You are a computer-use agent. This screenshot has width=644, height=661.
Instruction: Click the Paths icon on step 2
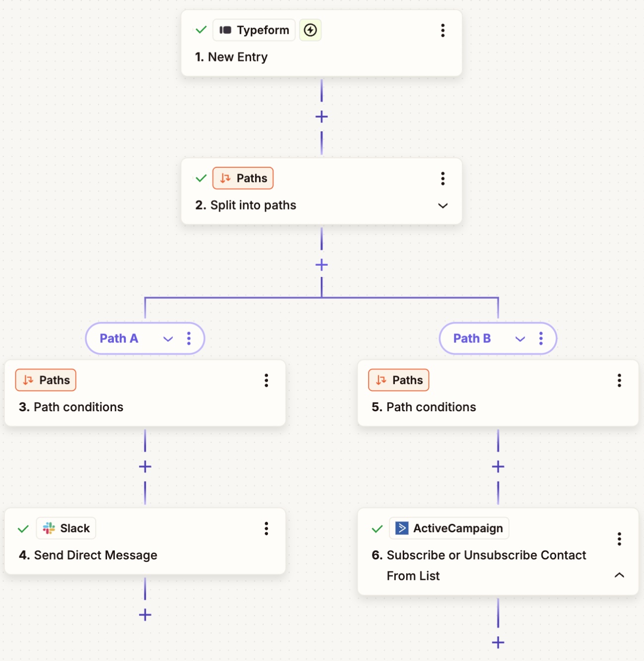[x=226, y=178]
